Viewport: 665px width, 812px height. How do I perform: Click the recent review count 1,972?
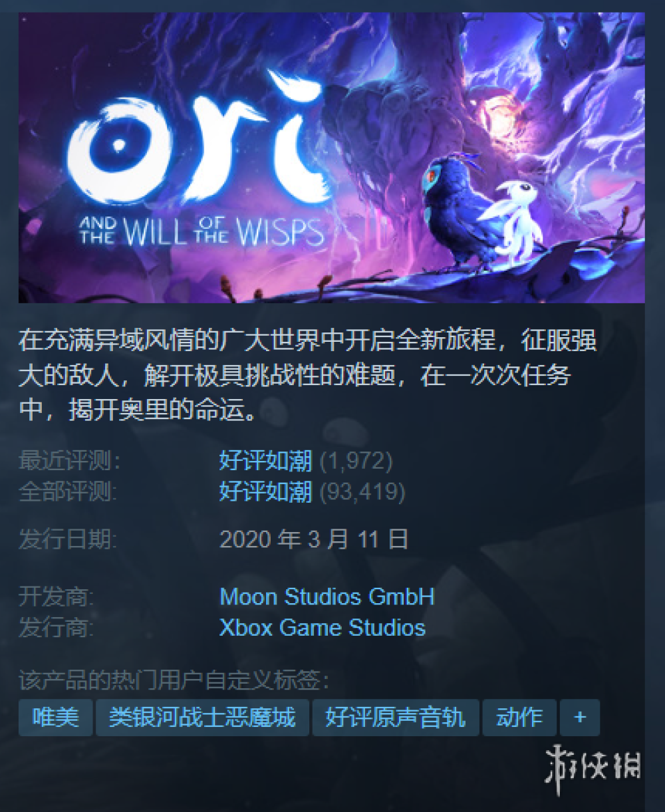coord(356,460)
